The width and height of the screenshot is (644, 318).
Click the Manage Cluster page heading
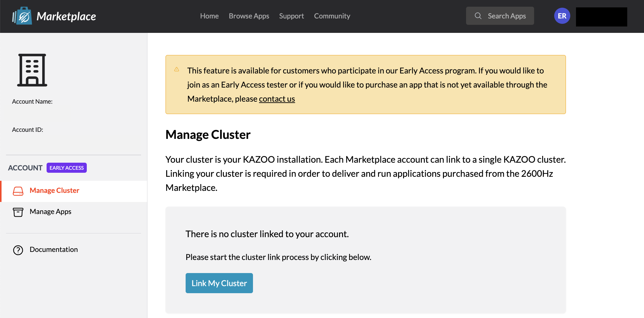pos(208,135)
